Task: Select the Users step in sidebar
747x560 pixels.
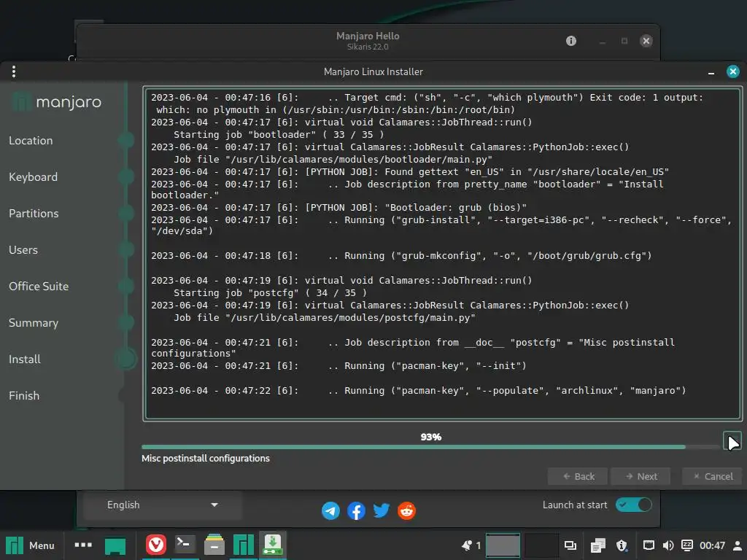Action: tap(23, 250)
